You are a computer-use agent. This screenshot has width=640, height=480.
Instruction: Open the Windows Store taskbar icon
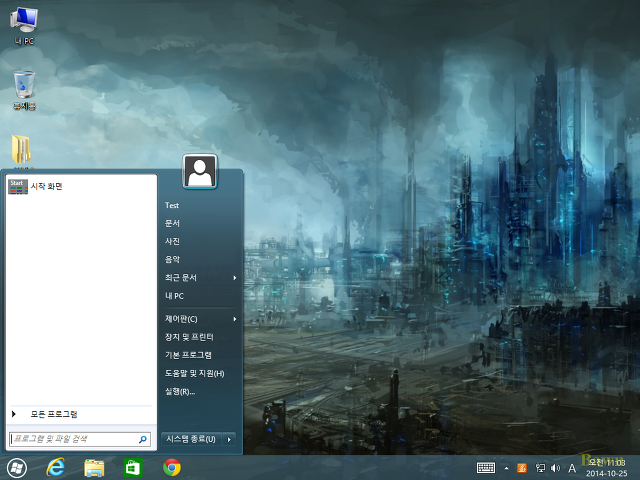click(x=133, y=468)
